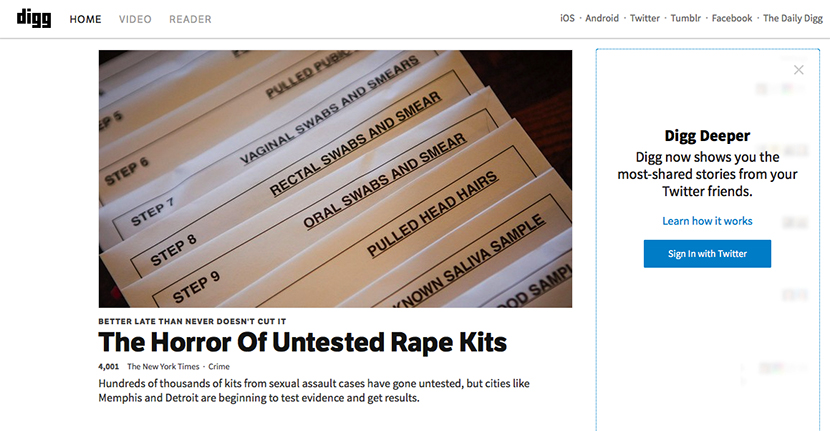The image size is (830, 431).
Task: Click the story summary paragraph
Action: [x=314, y=390]
